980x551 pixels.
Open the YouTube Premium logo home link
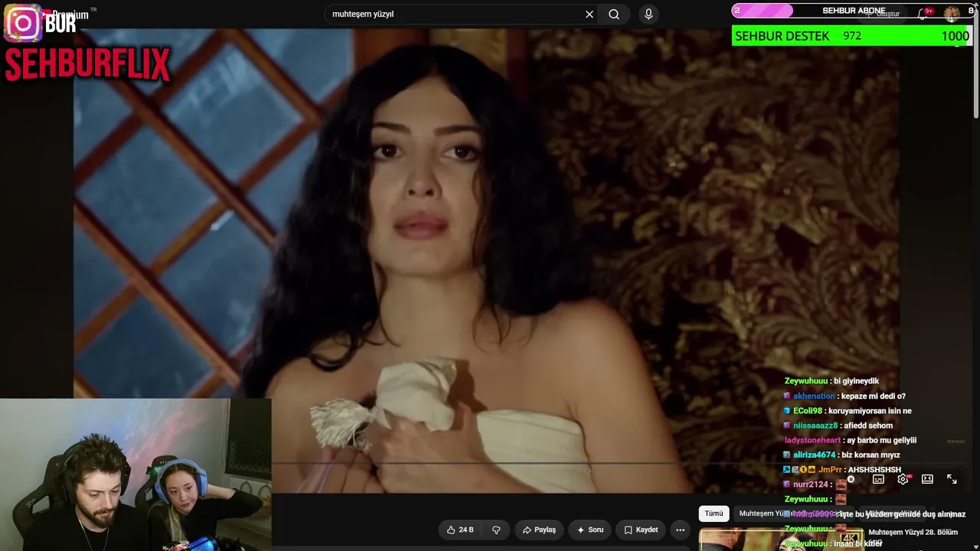coord(65,15)
